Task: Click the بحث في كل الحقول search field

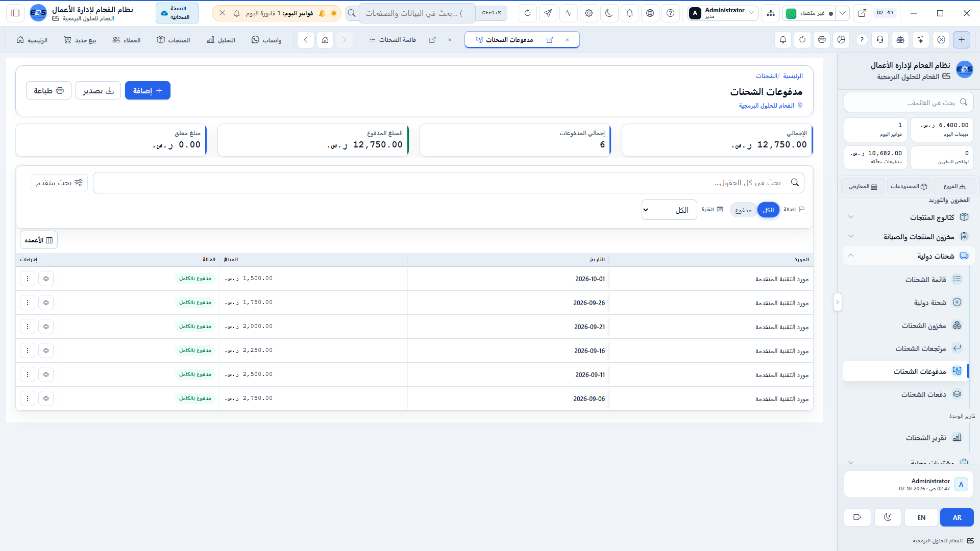Action: pyautogui.click(x=448, y=183)
